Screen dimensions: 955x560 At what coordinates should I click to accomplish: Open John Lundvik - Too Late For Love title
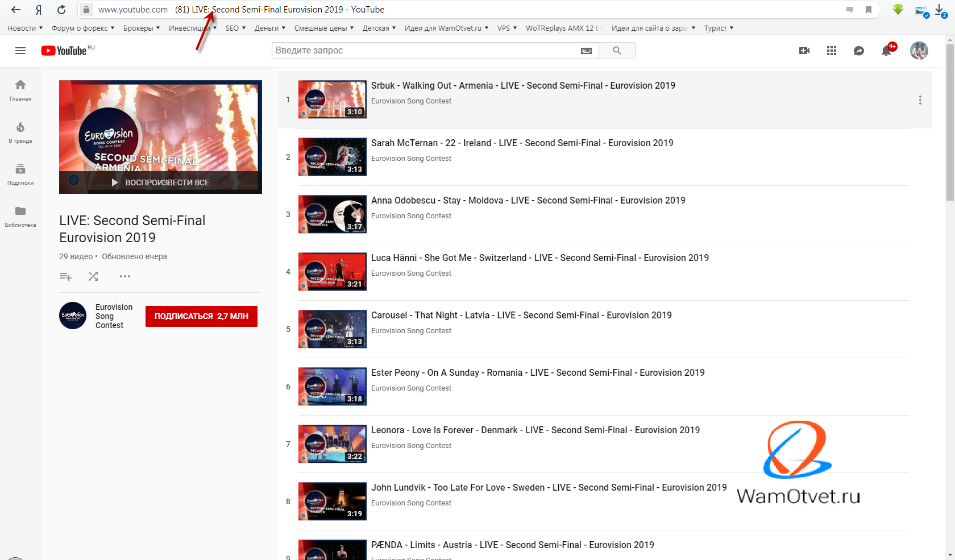point(549,487)
